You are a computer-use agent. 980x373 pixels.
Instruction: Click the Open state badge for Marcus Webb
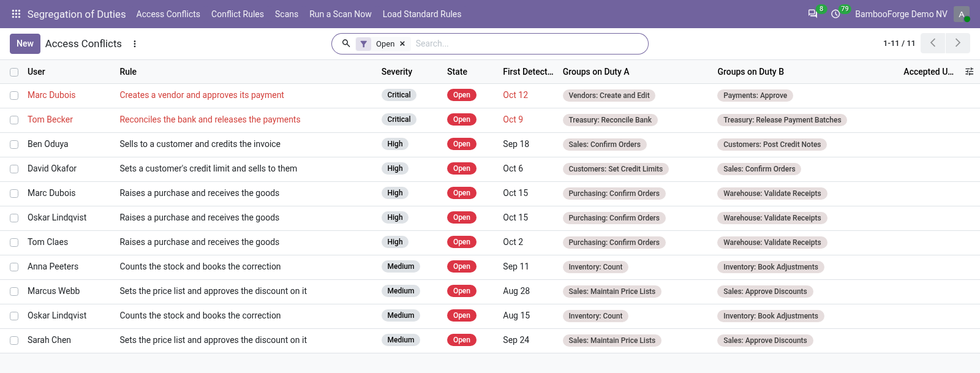(462, 291)
